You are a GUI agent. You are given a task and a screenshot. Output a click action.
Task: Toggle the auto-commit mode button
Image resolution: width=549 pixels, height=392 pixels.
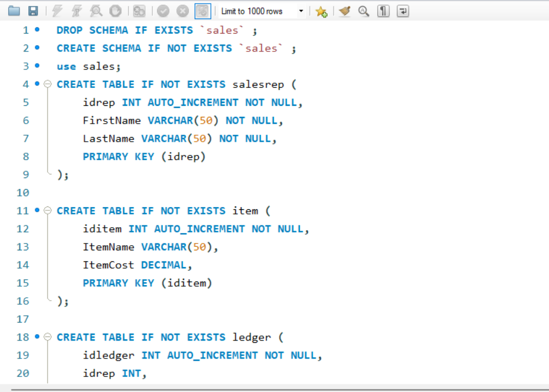tap(203, 11)
